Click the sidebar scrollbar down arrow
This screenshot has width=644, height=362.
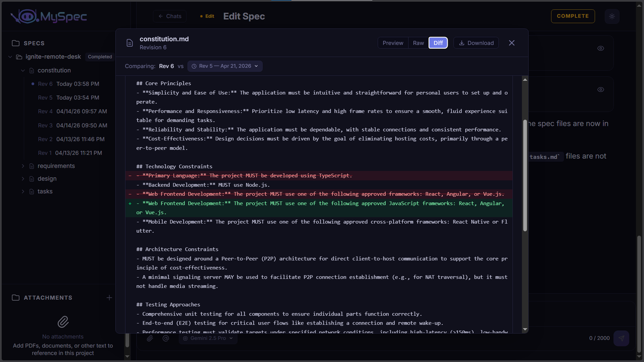click(x=127, y=356)
